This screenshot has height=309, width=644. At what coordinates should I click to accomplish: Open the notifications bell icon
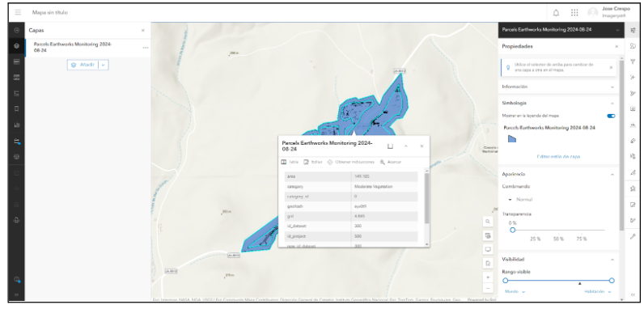[x=556, y=13]
